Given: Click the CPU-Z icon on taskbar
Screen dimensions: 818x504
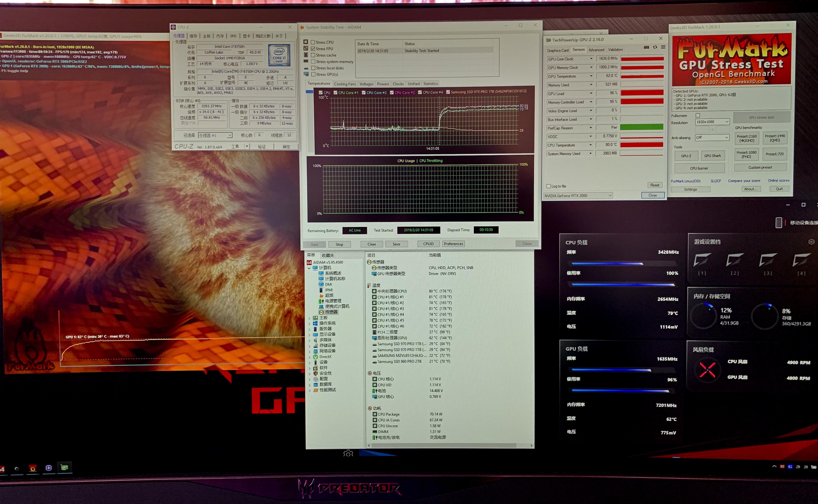Looking at the screenshot, I should pyautogui.click(x=49, y=468).
